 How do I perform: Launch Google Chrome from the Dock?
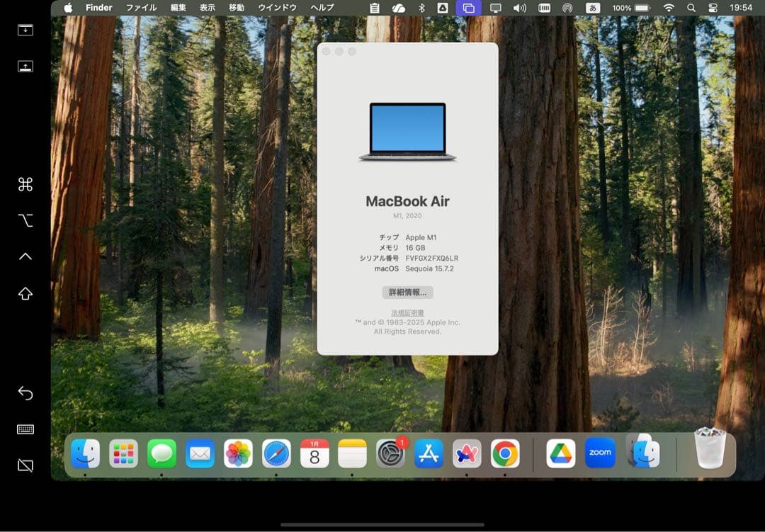[x=505, y=453]
